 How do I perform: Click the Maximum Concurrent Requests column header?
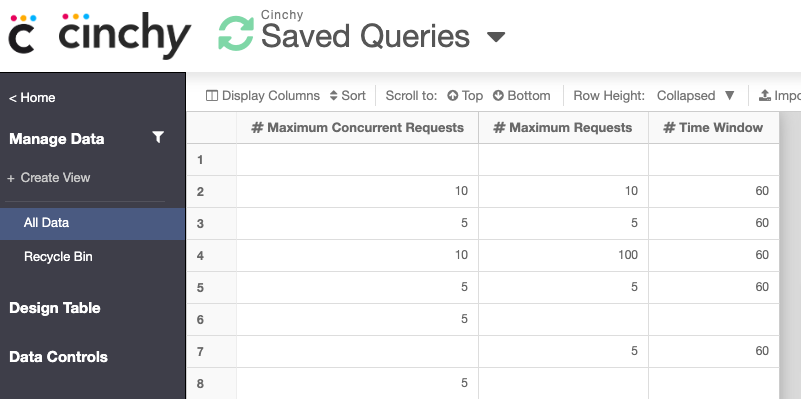[357, 128]
